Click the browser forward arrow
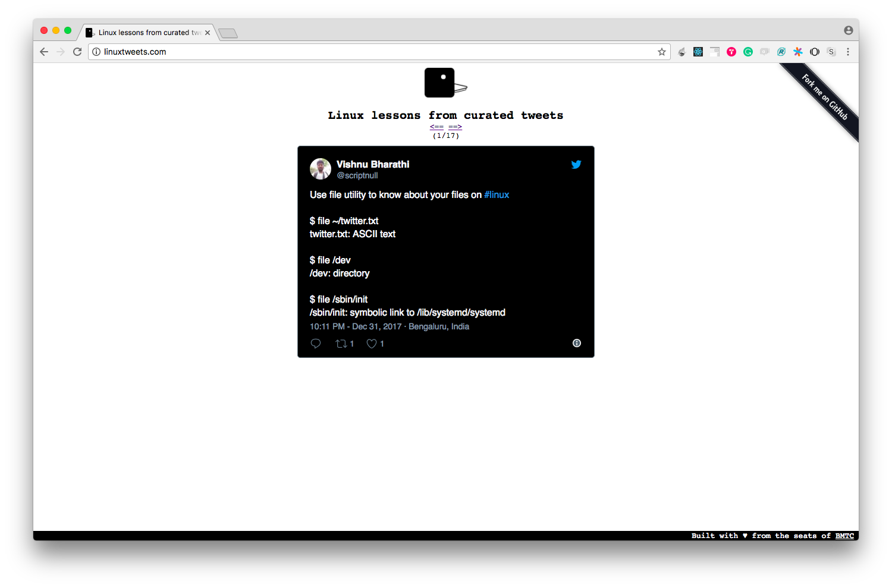Image resolution: width=892 pixels, height=588 pixels. point(61,52)
